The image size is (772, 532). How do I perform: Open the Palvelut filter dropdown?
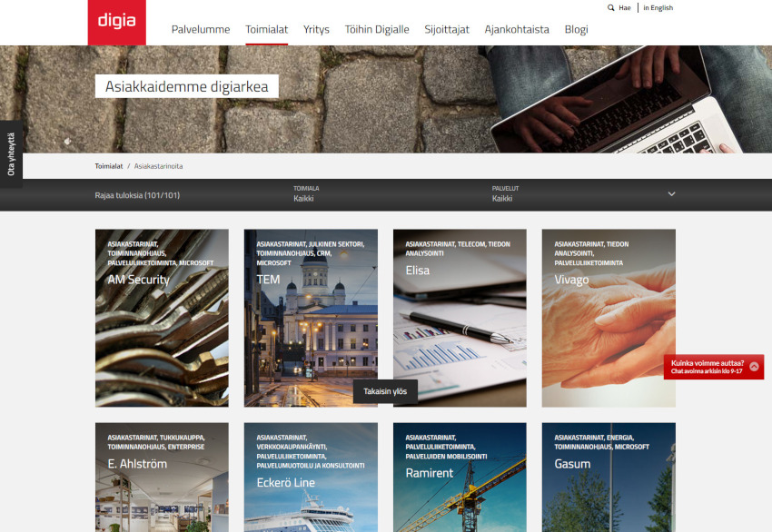coord(505,194)
